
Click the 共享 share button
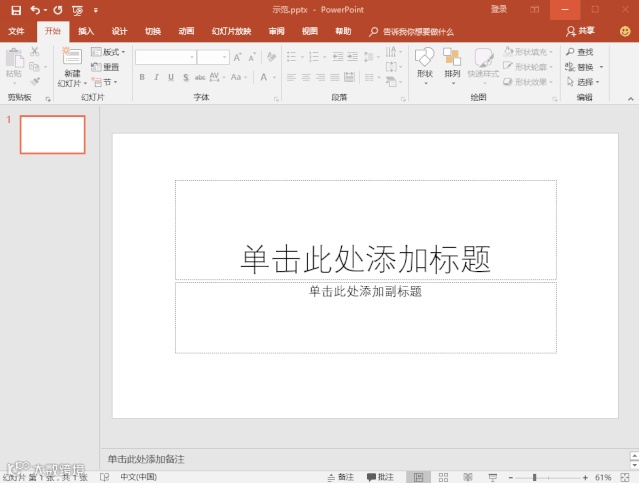tap(580, 31)
